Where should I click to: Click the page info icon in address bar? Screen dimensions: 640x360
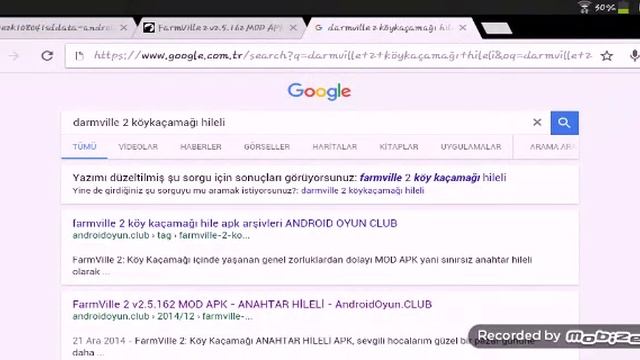tap(79, 56)
